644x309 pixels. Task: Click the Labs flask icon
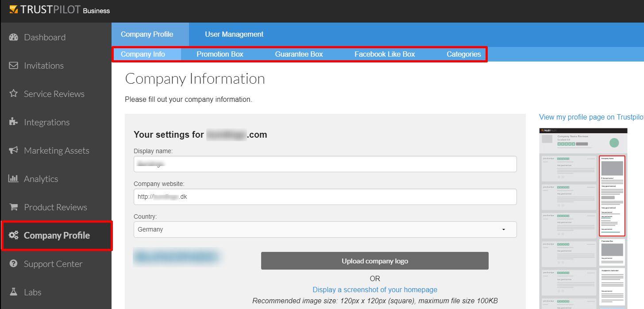(14, 292)
